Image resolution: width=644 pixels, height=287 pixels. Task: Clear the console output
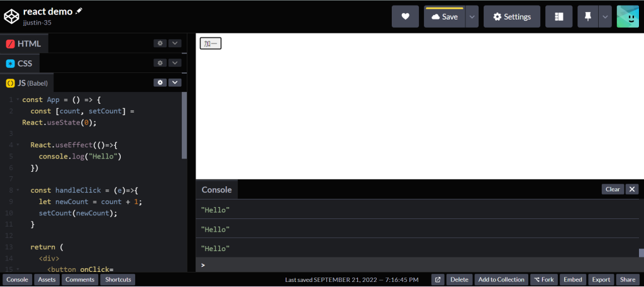click(x=613, y=189)
